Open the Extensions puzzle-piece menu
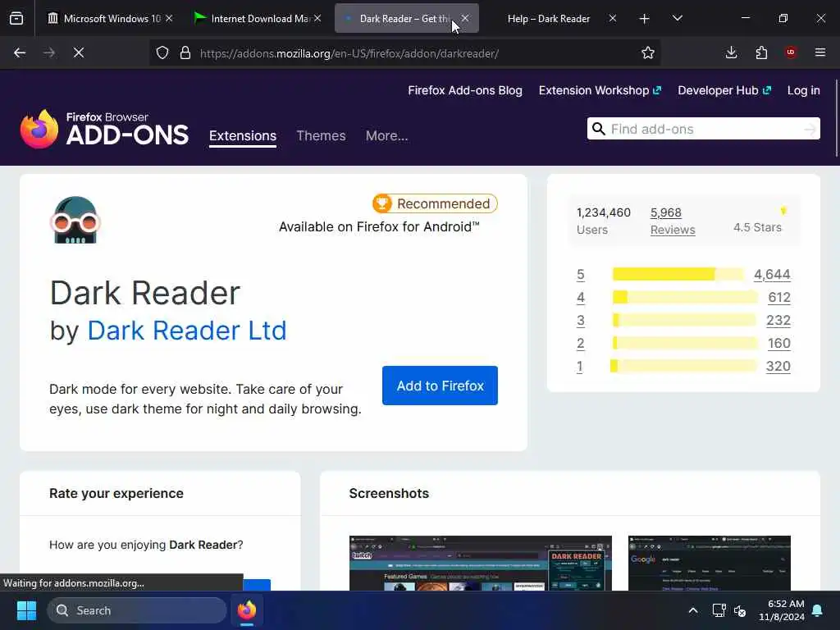This screenshot has width=840, height=630. (761, 52)
